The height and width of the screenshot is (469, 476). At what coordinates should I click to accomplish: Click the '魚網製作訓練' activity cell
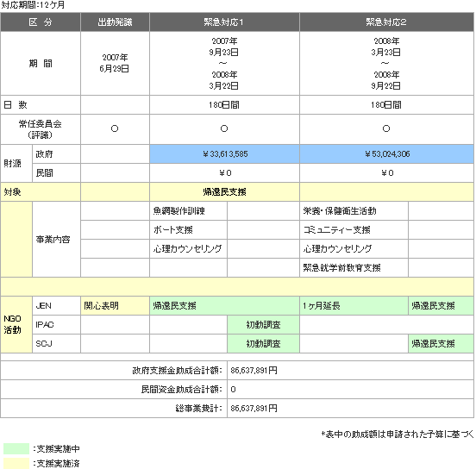click(x=188, y=210)
